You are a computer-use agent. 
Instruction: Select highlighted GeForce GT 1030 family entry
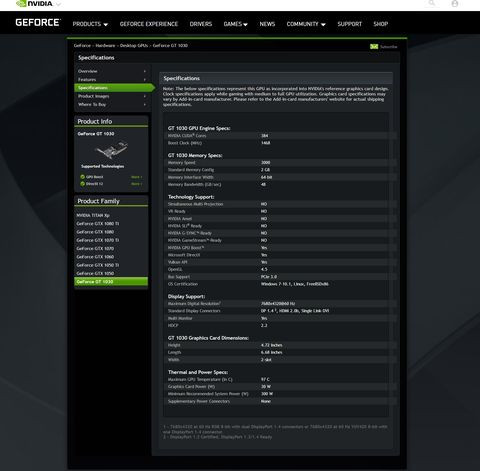point(111,282)
